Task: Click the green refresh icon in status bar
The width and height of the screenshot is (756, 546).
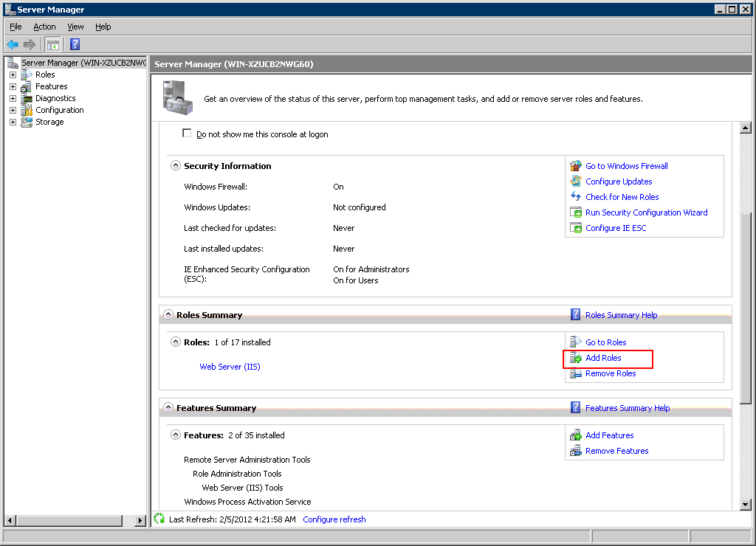Action: coord(159,519)
